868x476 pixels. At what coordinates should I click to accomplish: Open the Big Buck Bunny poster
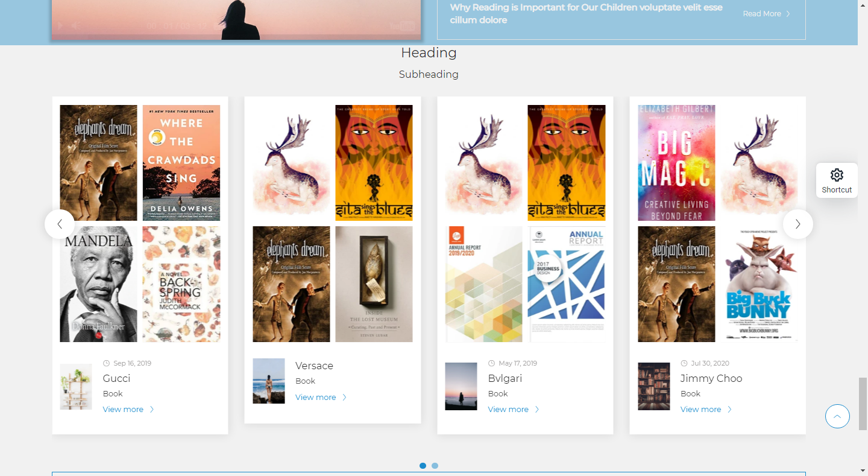click(759, 284)
